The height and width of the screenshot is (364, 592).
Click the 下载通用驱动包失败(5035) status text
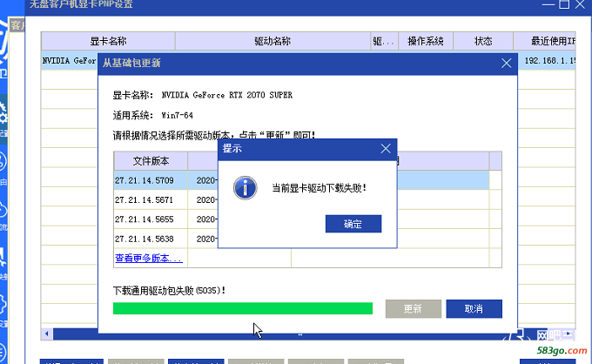(169, 290)
